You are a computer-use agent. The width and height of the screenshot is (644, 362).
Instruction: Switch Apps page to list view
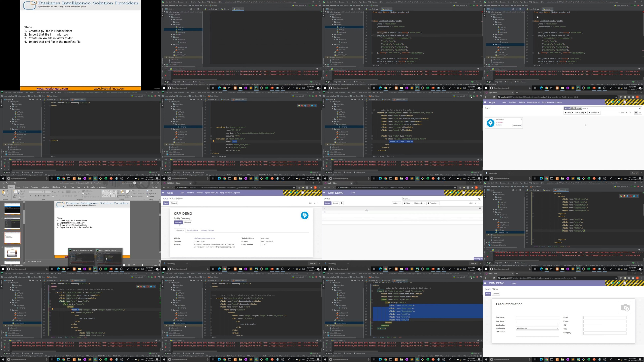(640, 113)
